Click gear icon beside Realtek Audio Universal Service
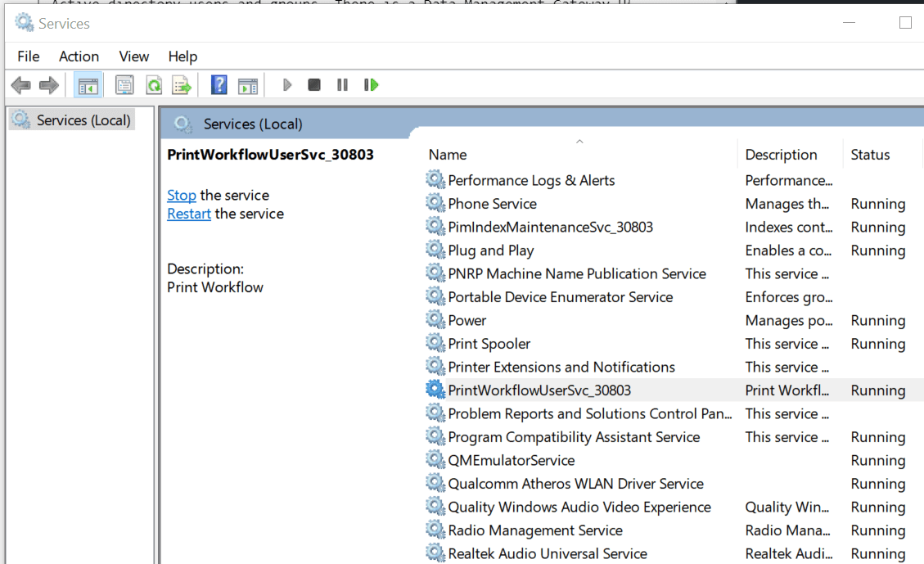The height and width of the screenshot is (564, 924). click(x=435, y=553)
